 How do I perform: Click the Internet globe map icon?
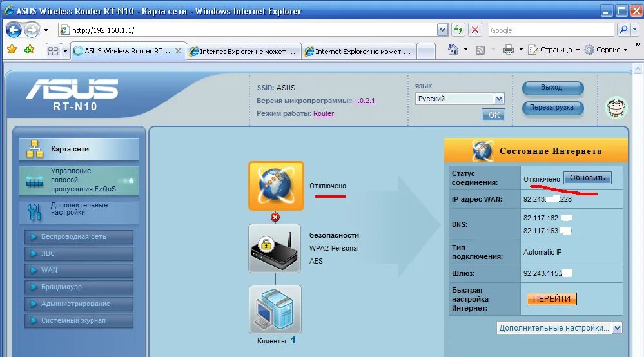point(276,186)
